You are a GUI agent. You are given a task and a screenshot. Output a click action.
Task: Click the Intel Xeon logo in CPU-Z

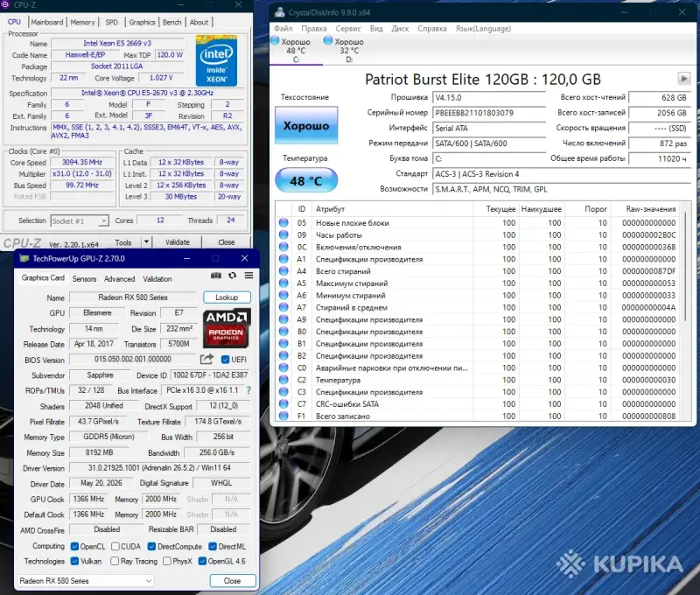(x=216, y=60)
